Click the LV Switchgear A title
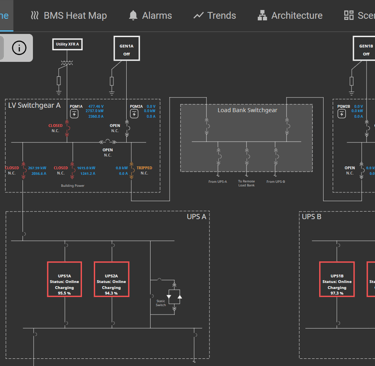 pos(34,105)
